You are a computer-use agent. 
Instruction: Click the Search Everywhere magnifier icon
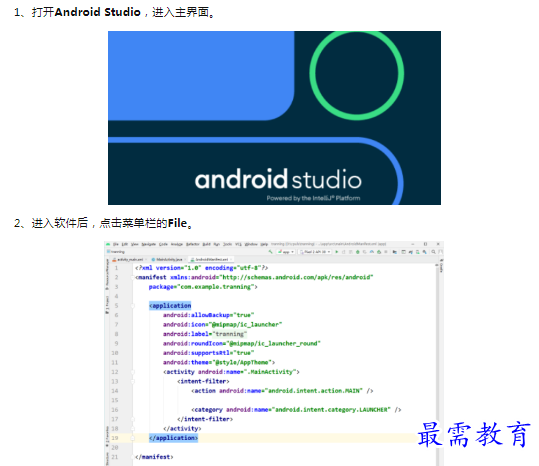click(x=433, y=252)
